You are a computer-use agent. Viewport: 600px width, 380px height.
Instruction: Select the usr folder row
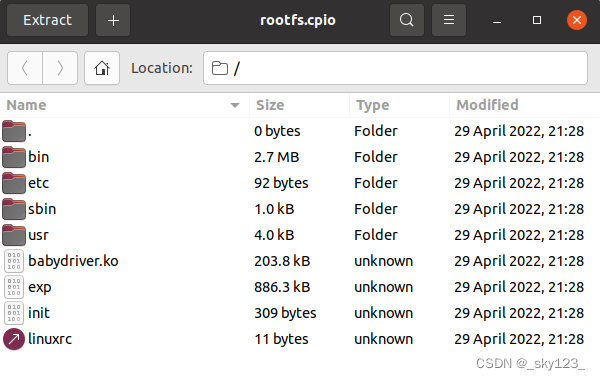click(300, 235)
